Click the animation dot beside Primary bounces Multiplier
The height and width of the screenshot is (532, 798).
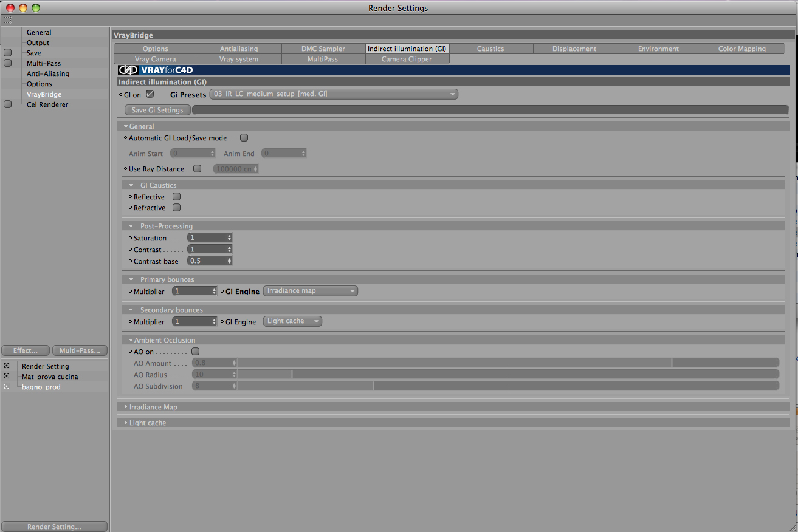point(130,292)
